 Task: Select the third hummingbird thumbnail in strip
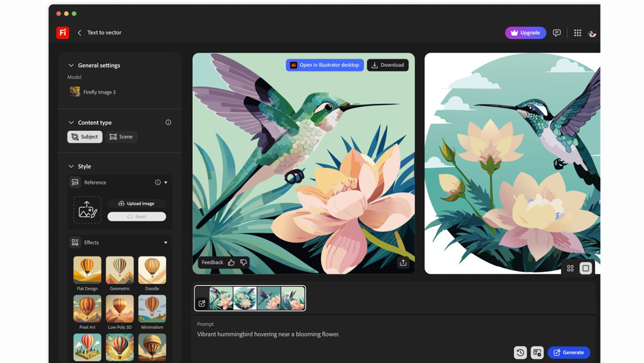tap(269, 298)
